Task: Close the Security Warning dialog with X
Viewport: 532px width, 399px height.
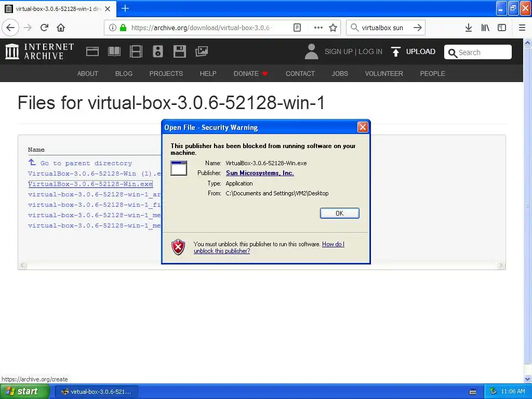Action: (x=363, y=127)
